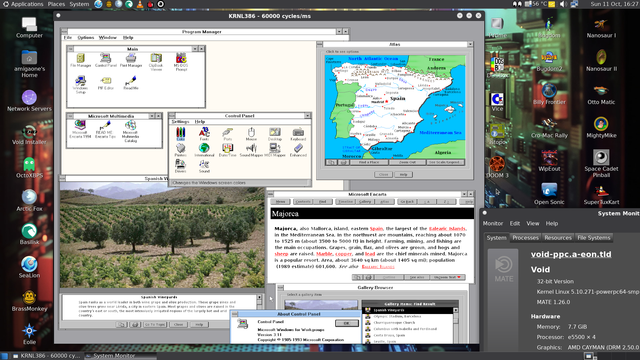Launch Microsoft Encarta 1994 icon

[x=80, y=129]
